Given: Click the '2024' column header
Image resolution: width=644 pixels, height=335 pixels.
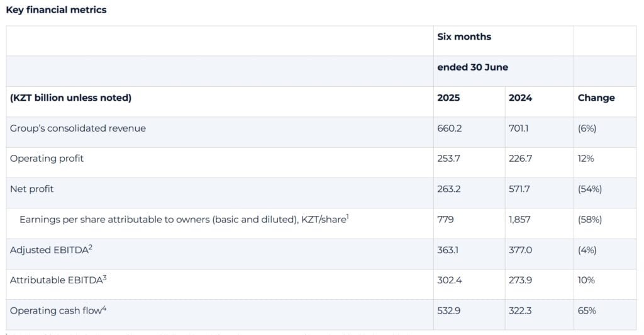Looking at the screenshot, I should pos(520,98).
